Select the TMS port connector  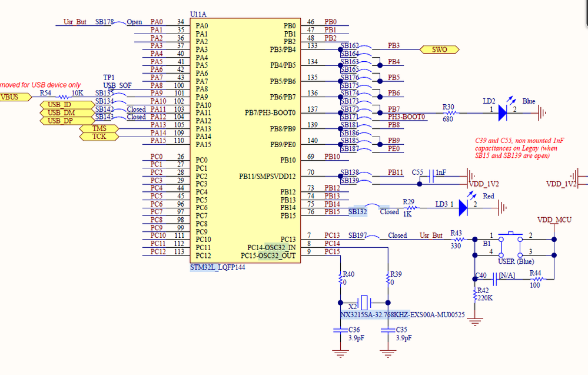(99, 128)
